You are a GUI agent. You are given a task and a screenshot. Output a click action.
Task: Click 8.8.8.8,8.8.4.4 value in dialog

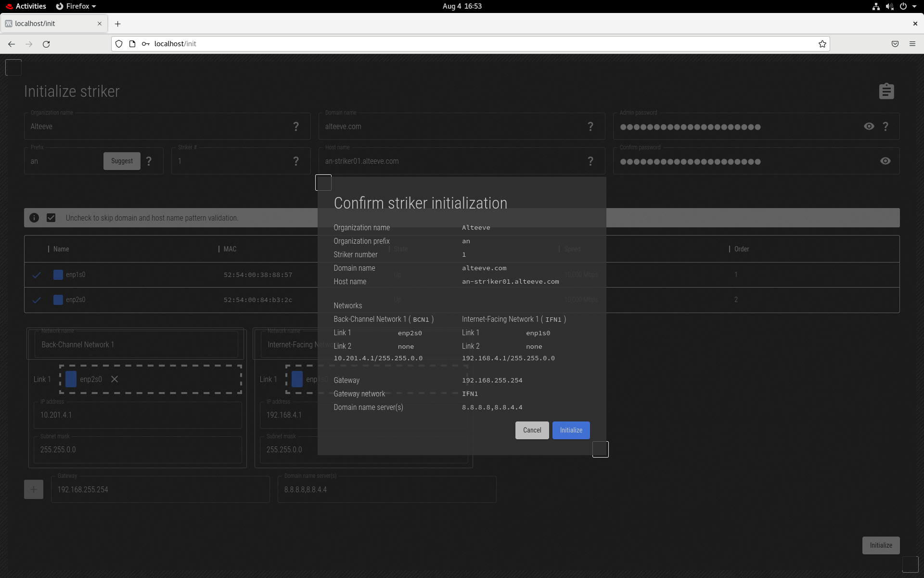492,407
